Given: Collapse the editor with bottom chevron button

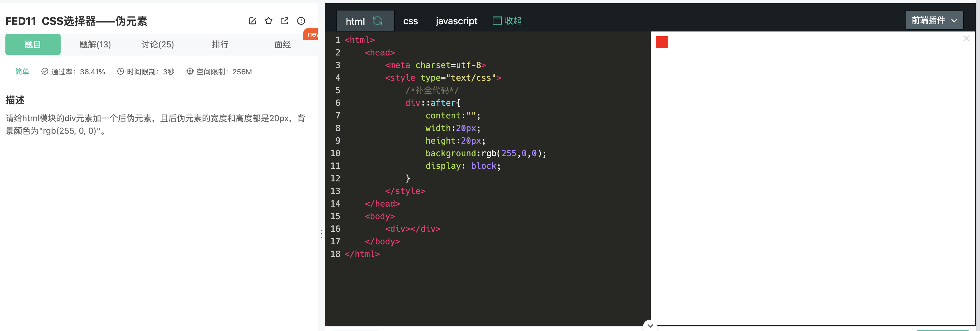Looking at the screenshot, I should click(x=650, y=326).
